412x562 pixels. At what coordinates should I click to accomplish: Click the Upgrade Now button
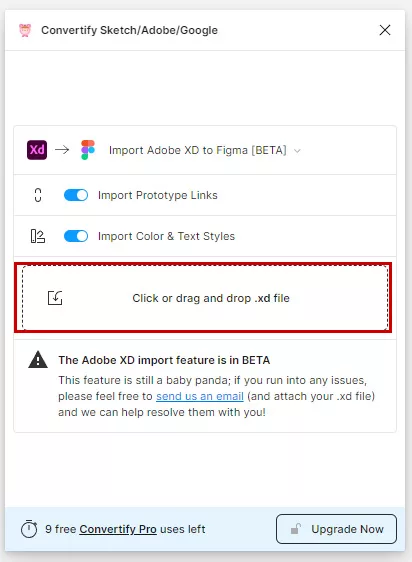[x=336, y=529]
